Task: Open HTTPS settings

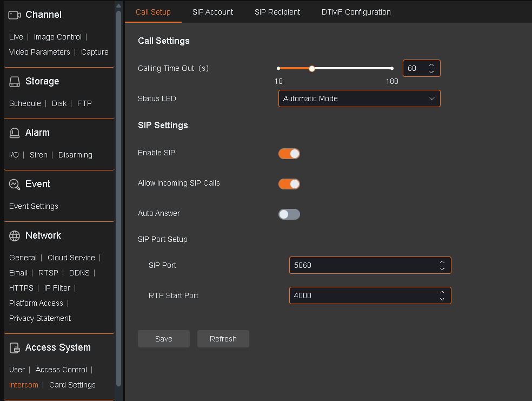Action: 21,288
